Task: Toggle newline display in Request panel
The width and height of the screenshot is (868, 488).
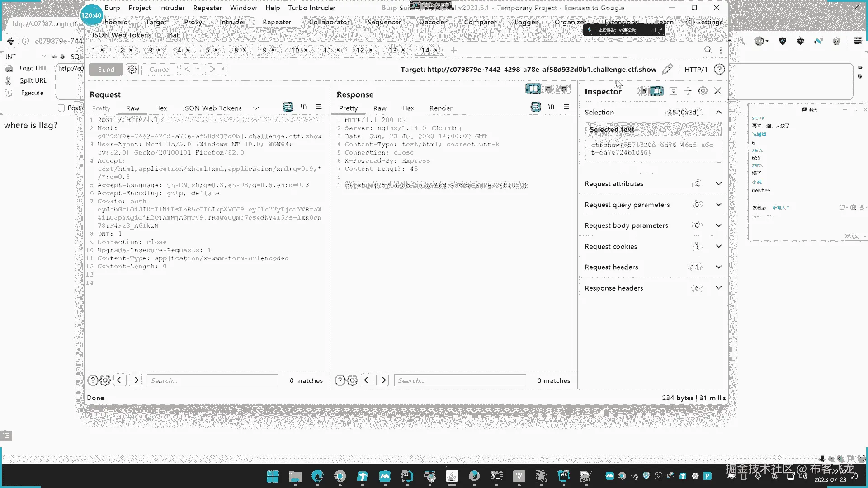Action: pos(303,107)
